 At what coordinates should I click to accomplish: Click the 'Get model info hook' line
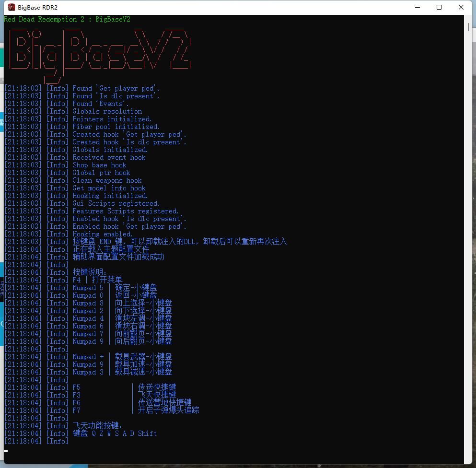75,188
